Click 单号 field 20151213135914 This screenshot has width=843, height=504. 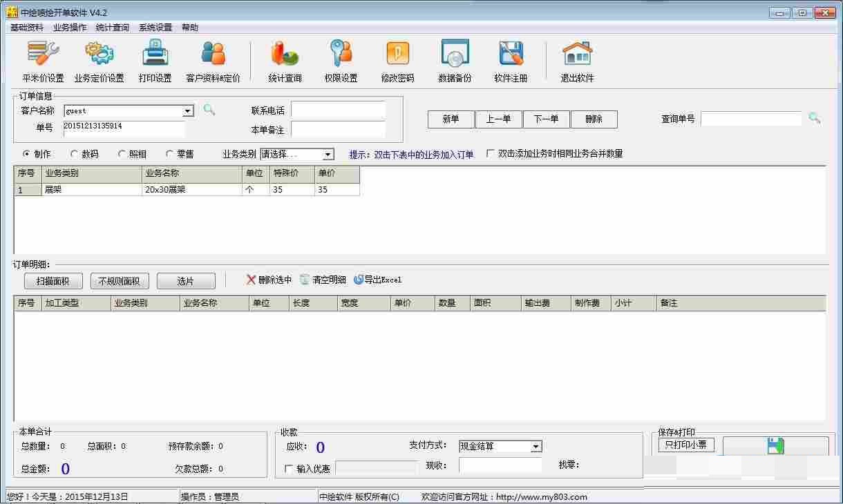click(x=124, y=128)
